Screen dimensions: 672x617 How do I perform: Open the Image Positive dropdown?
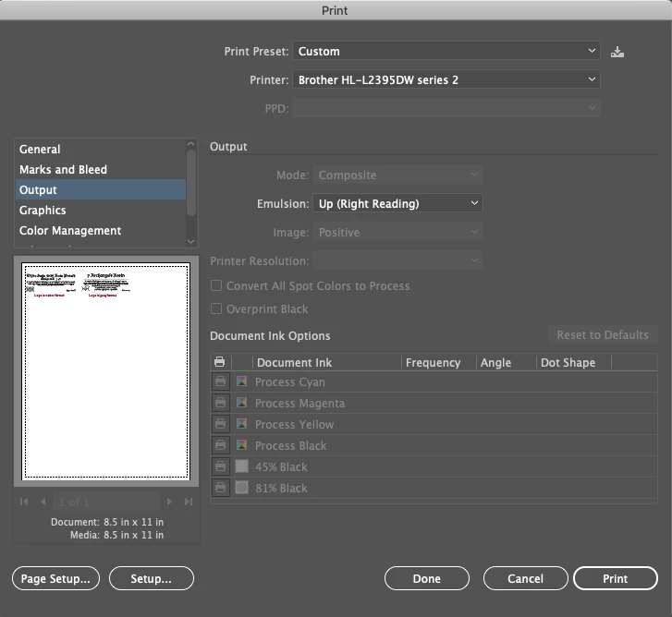[397, 232]
